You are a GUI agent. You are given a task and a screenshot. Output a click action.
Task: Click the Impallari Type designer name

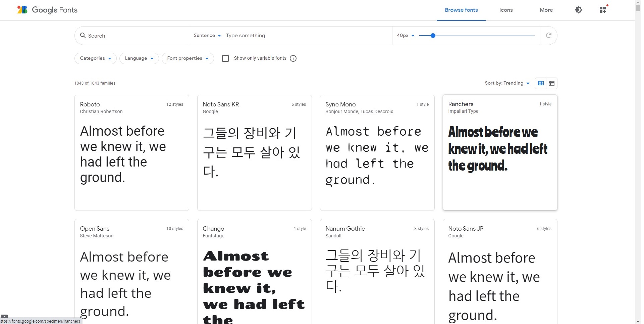pos(463,111)
